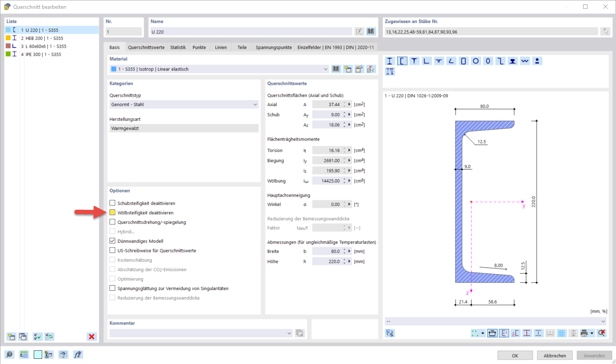Confirm with the OK button
The width and height of the screenshot is (616, 364).
coord(515,356)
